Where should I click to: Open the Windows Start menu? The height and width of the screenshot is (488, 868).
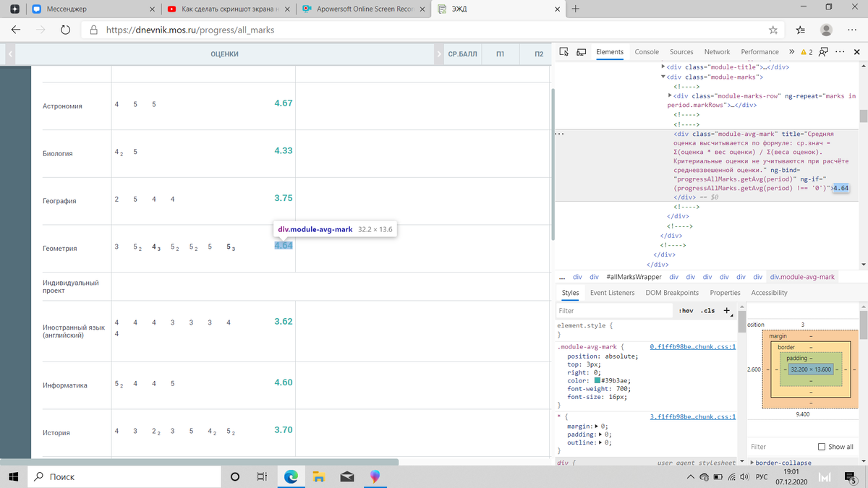click(14, 477)
